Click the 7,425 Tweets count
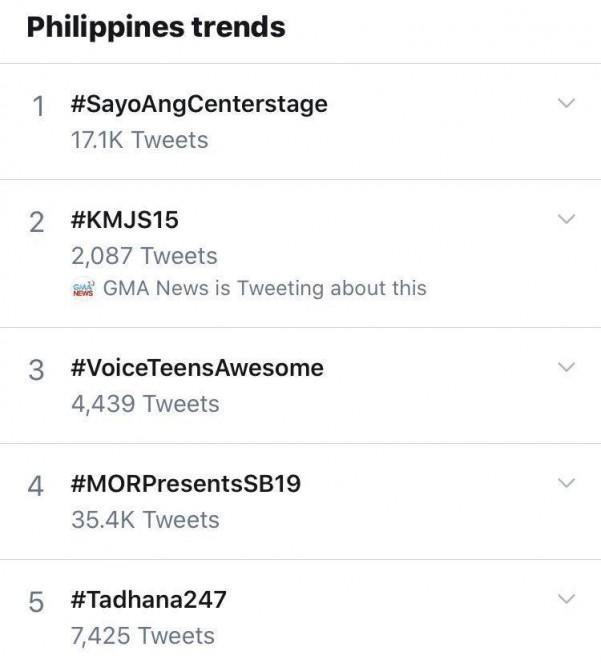601x663 pixels. [x=142, y=636]
